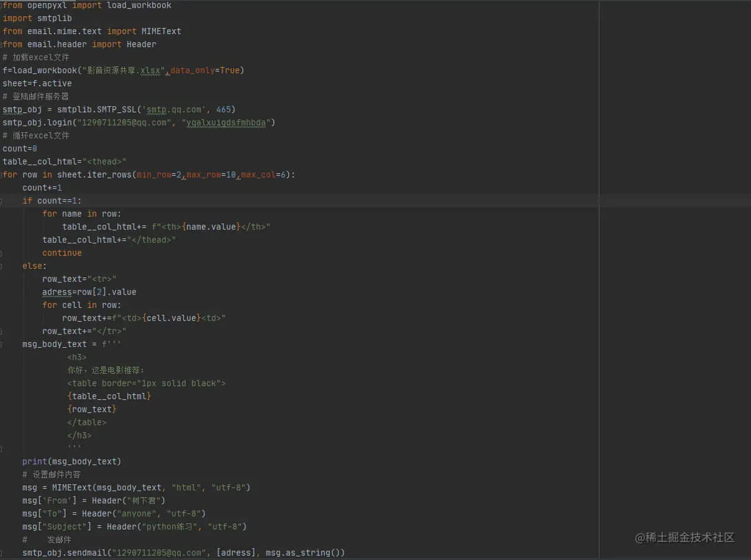Click the line row_text="<tr>"
751x560 pixels.
pyautogui.click(x=80, y=279)
